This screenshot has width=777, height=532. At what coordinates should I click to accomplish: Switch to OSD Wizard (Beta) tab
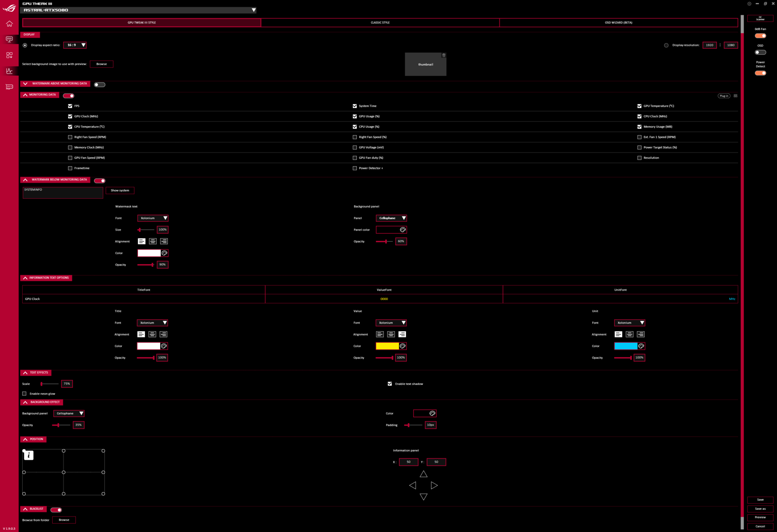click(x=618, y=23)
